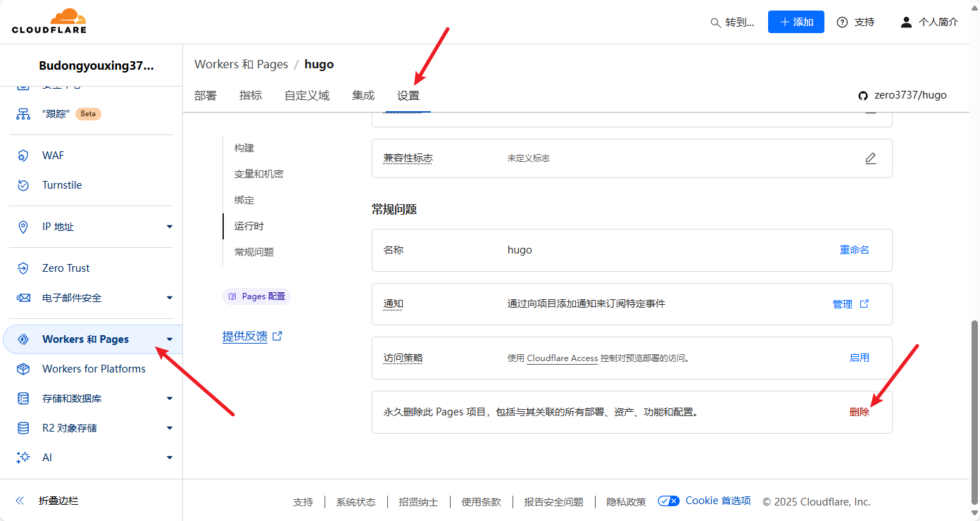Jump to the 绑定 section
This screenshot has height=521, width=980.
(244, 200)
